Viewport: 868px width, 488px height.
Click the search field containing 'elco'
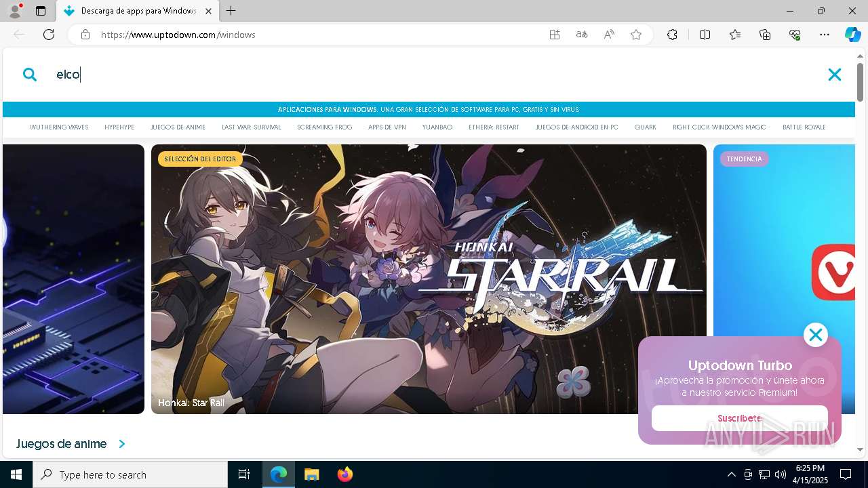(434, 75)
